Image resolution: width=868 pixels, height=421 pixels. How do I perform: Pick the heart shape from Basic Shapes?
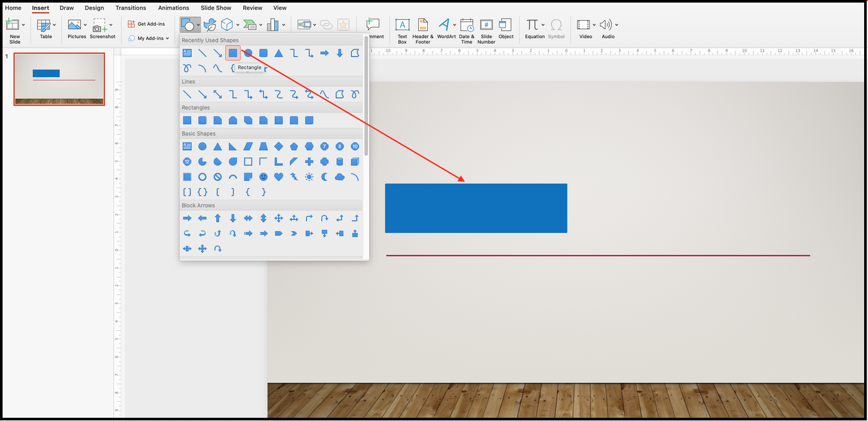tap(279, 177)
